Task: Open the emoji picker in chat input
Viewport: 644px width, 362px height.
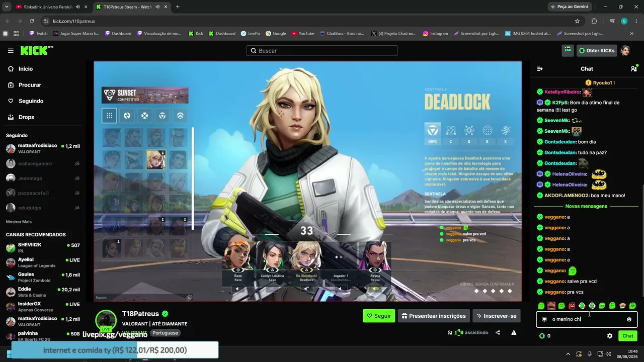Action: [x=629, y=319]
